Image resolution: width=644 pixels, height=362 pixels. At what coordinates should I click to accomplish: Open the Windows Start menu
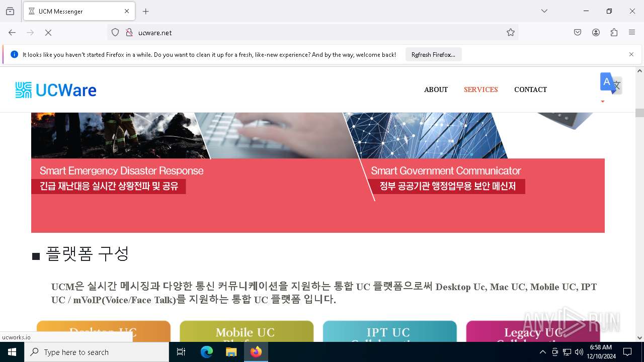tap(12, 352)
